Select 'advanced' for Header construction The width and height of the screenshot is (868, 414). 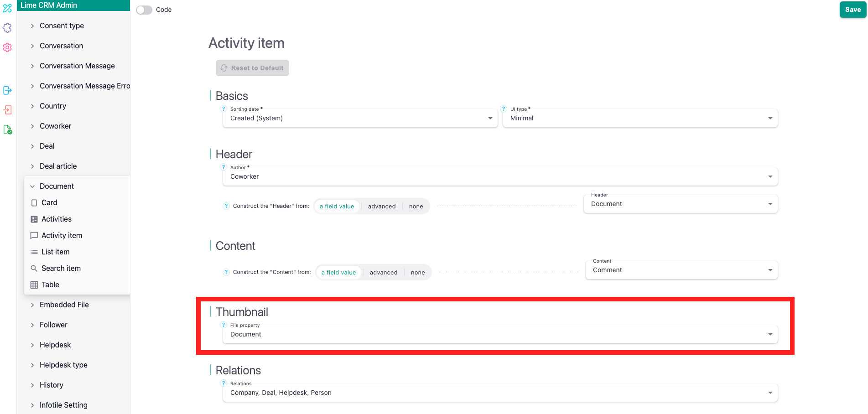(x=382, y=207)
